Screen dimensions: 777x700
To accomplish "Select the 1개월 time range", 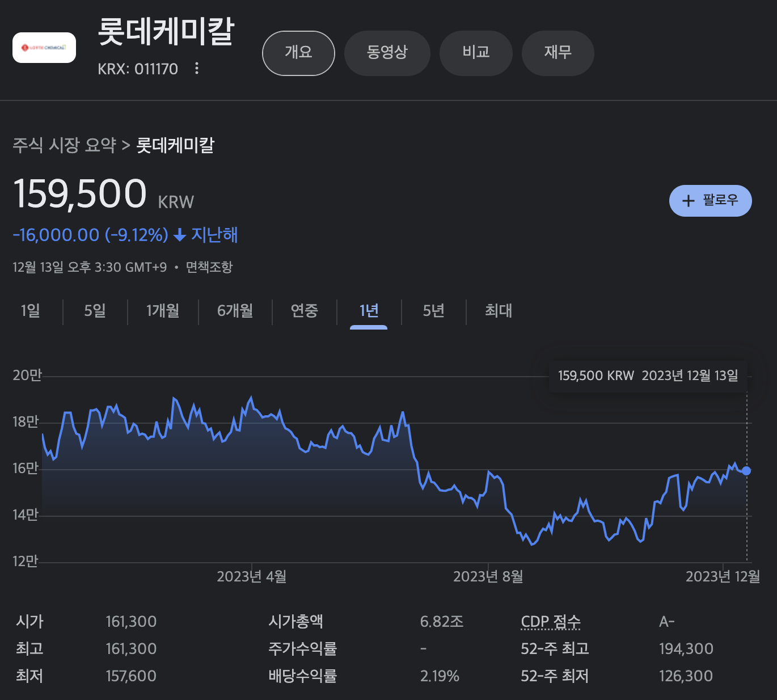I will 163,311.
